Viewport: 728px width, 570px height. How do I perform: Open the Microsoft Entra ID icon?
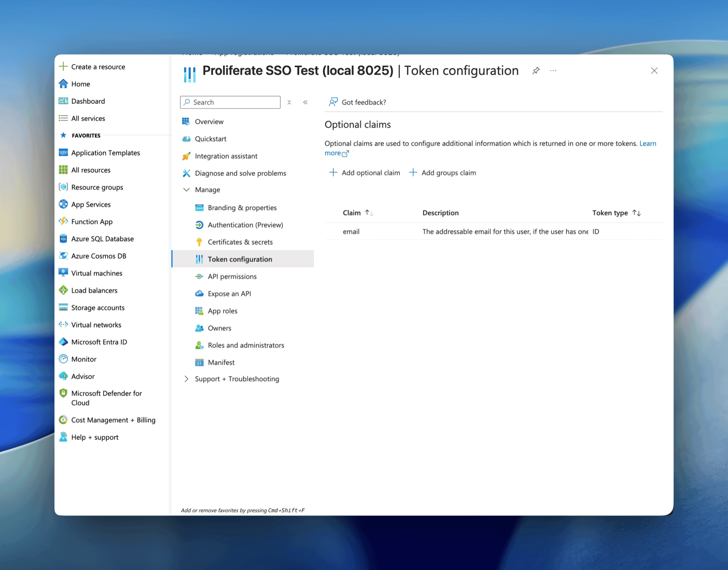tap(63, 341)
